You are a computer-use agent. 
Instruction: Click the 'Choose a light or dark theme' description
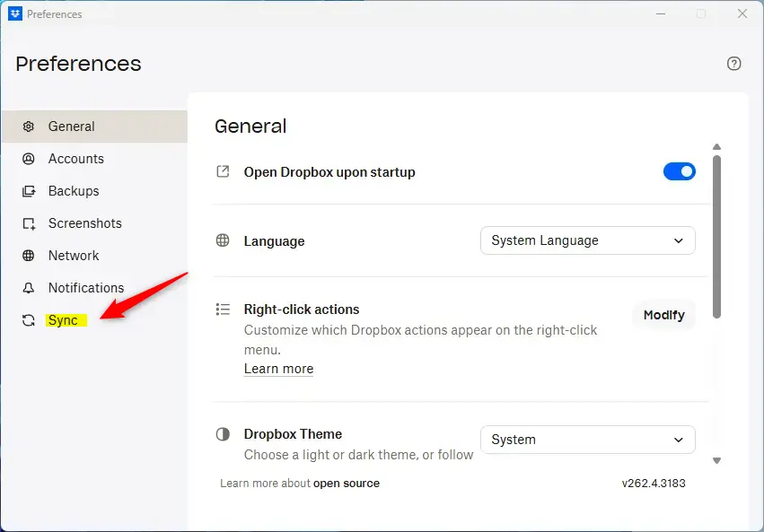click(358, 455)
